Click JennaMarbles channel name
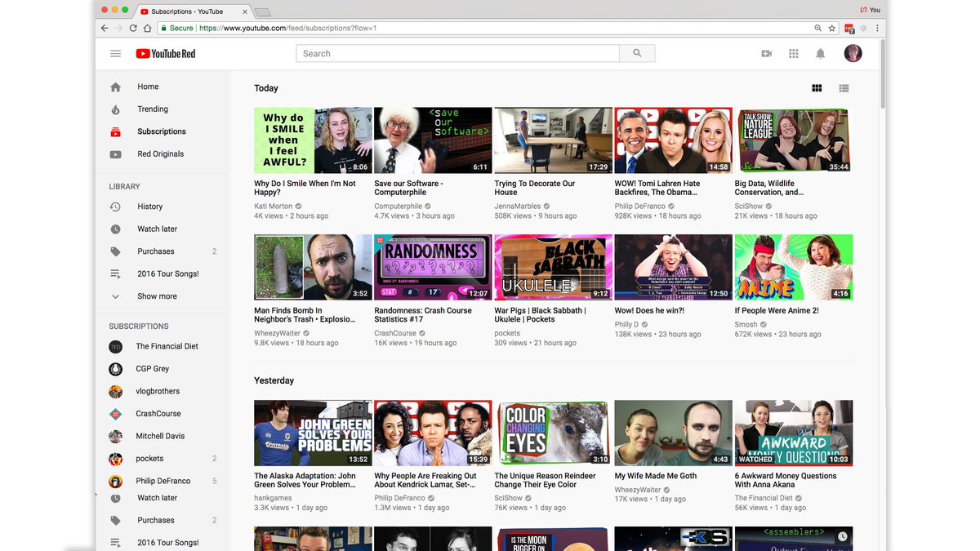Viewport: 980px width, 551px height. 518,207
